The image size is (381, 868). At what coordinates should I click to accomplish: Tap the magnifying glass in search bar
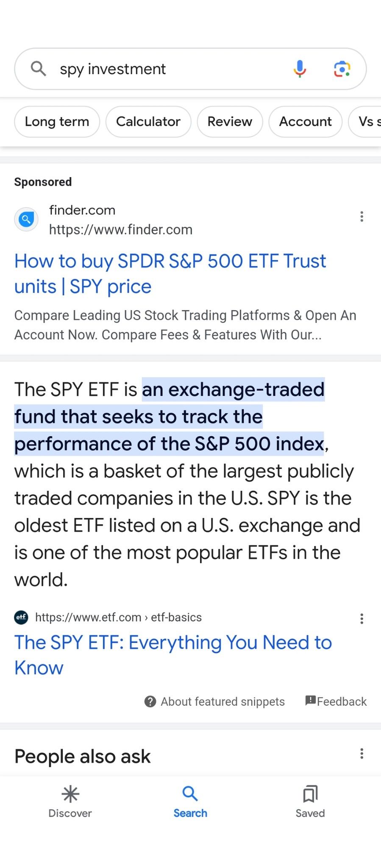pos(39,68)
